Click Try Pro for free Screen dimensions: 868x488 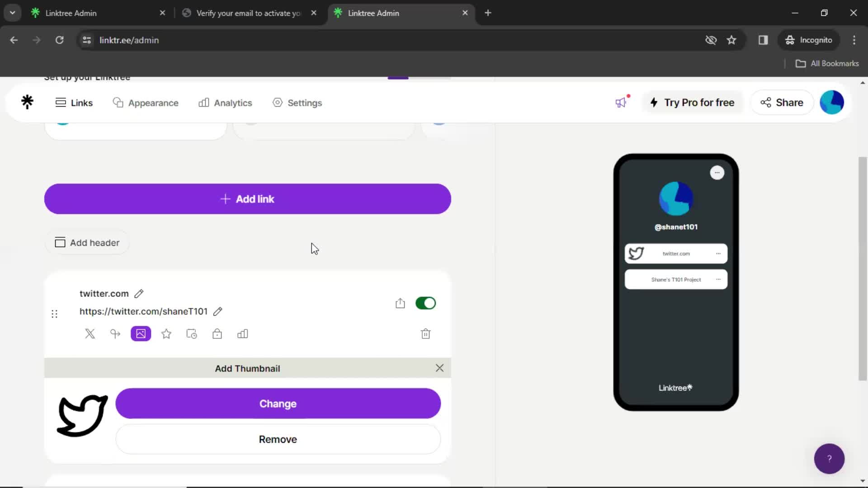click(692, 103)
